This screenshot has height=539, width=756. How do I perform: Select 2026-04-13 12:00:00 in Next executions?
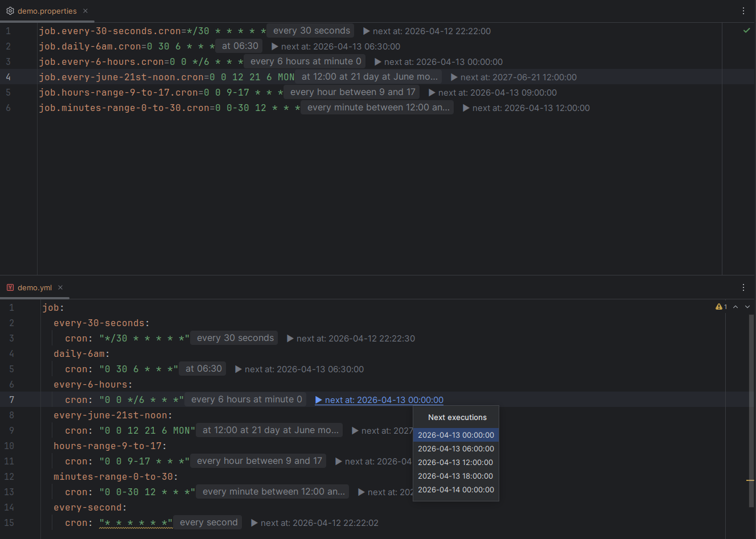456,462
